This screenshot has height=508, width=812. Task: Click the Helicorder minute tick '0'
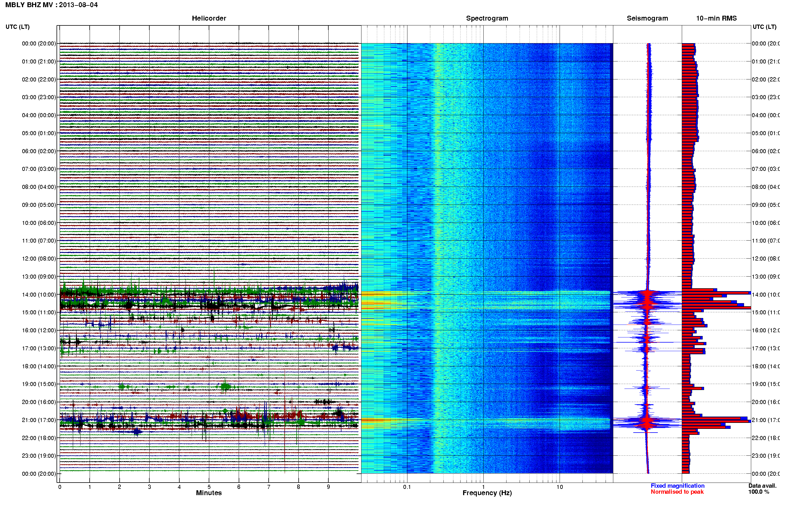point(60,487)
